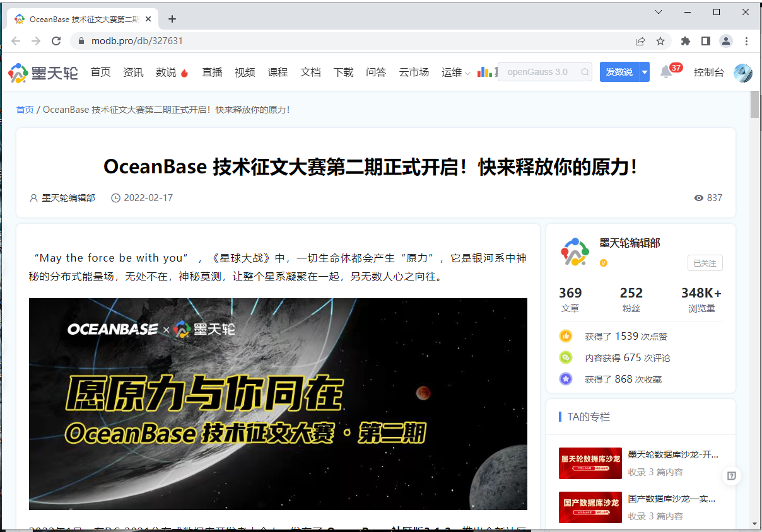The image size is (762, 532).
Task: Click the lock site-info icon
Action: (81, 41)
